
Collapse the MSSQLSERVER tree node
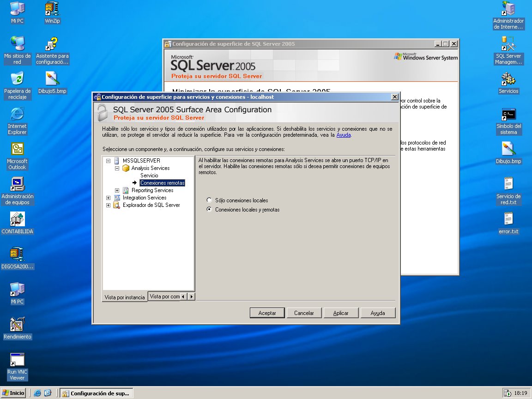click(x=108, y=161)
